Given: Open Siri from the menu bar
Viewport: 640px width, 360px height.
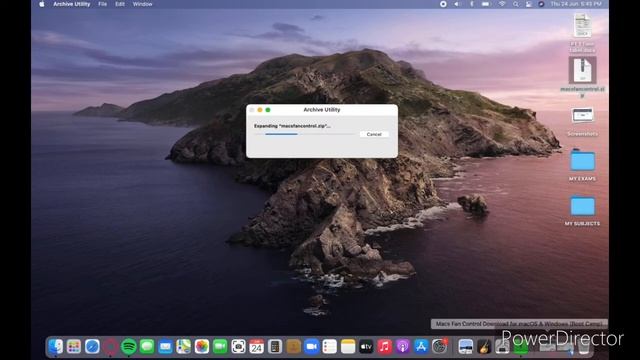Looking at the screenshot, I should (541, 4).
